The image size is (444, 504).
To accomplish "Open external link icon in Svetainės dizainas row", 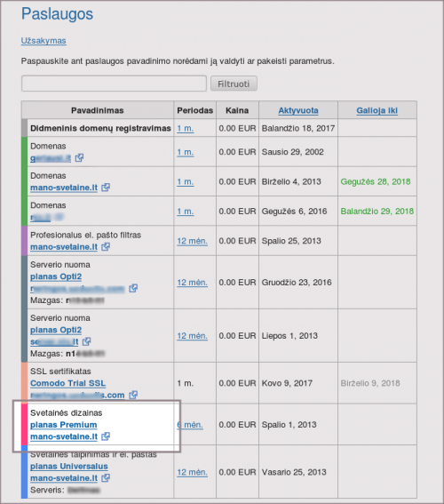I will point(106,436).
